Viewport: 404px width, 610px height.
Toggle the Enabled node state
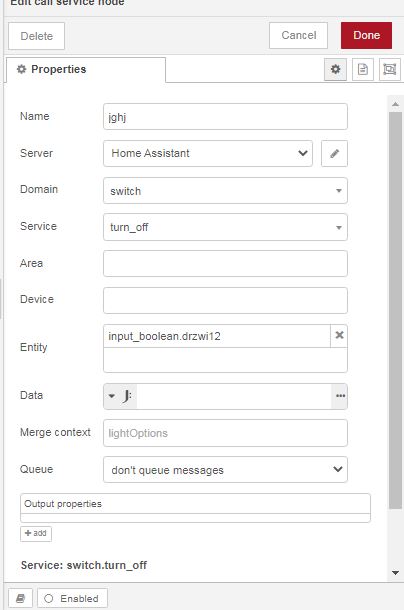click(x=72, y=598)
